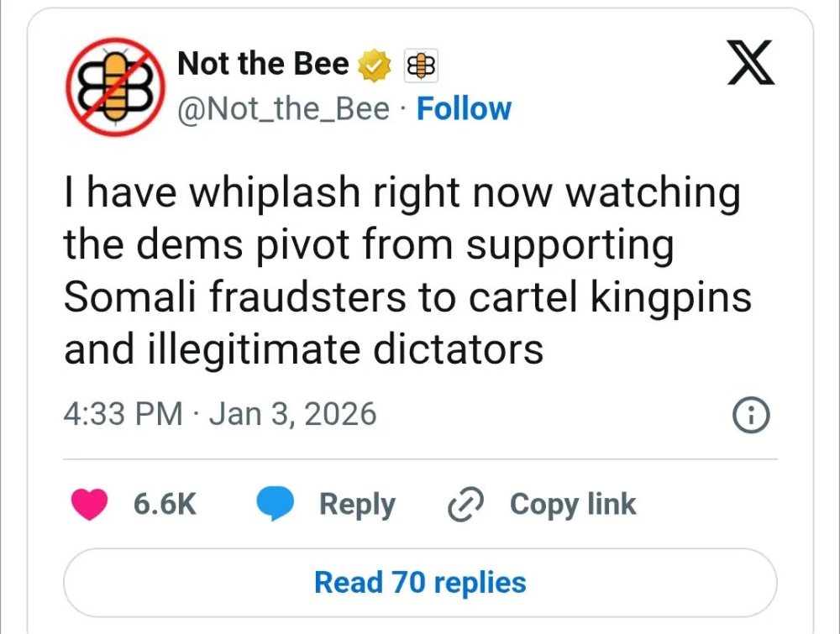Screen dimensions: 840x634
Task: Open the 'Not the Bee' display name
Action: pyautogui.click(x=263, y=64)
